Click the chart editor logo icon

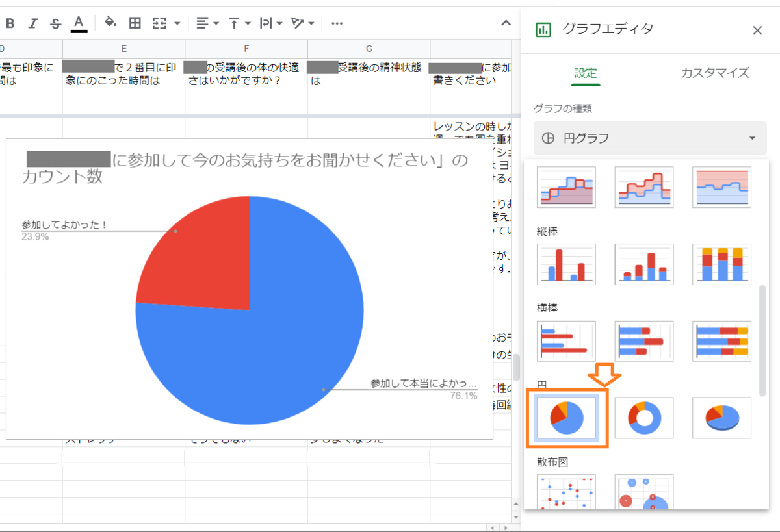click(x=543, y=29)
